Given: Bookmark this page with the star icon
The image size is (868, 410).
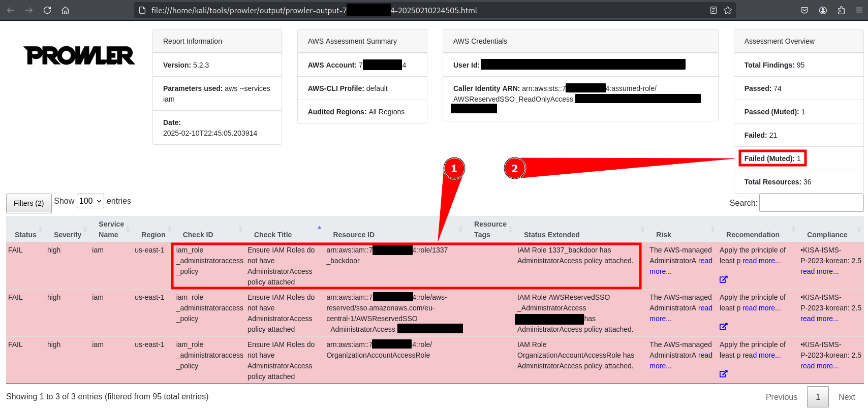Looking at the screenshot, I should 728,10.
